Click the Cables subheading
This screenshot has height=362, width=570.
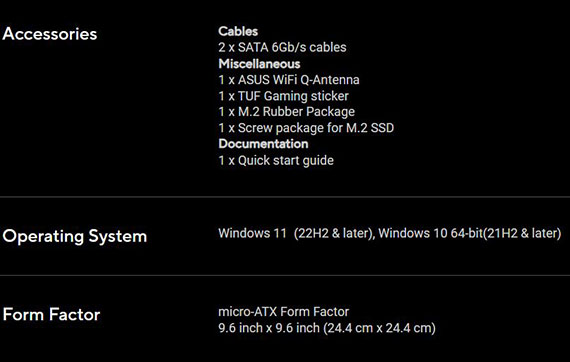[x=238, y=31]
